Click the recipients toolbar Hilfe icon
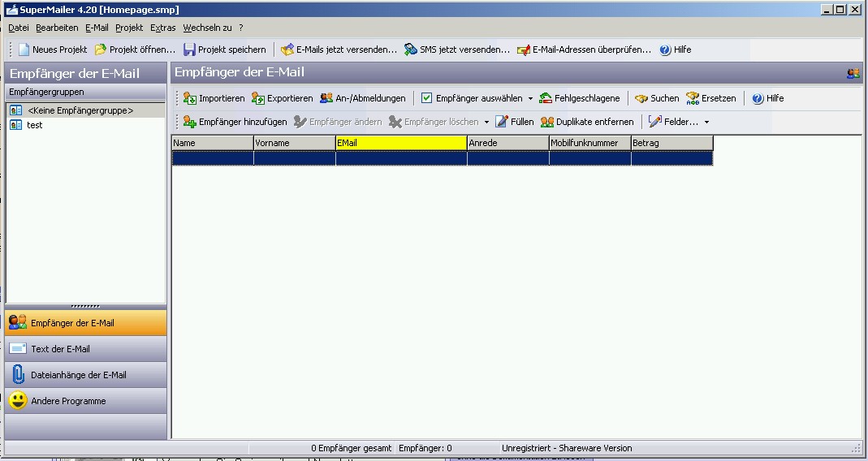 (x=758, y=98)
